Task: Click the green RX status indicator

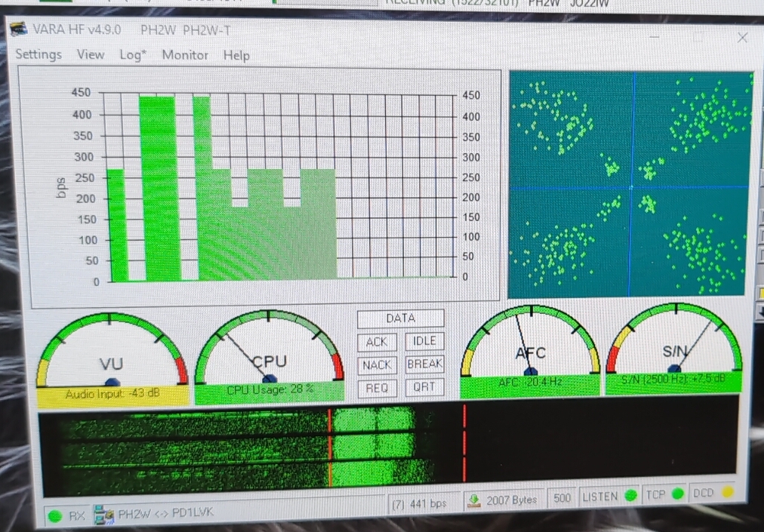Action: coord(54,516)
